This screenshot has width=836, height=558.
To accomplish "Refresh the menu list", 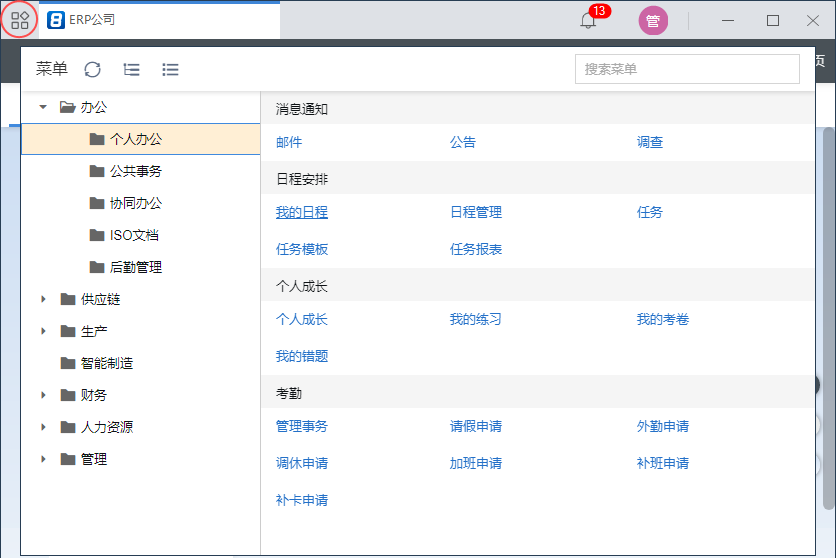I will coord(93,69).
